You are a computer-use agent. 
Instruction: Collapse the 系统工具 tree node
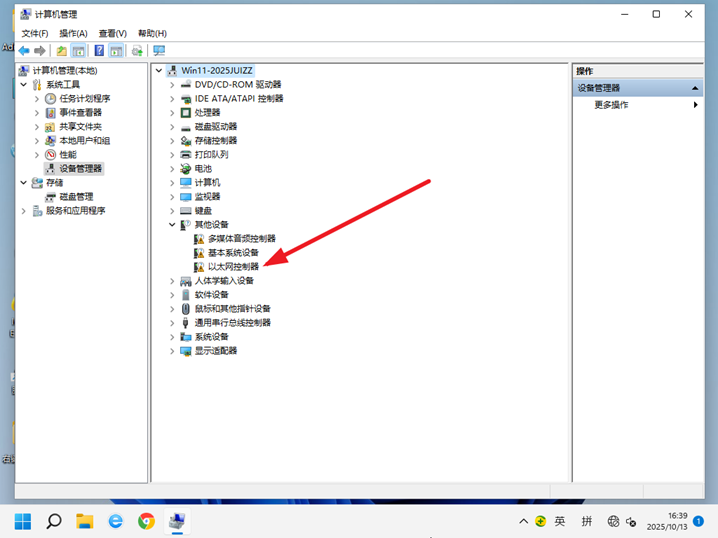pyautogui.click(x=24, y=85)
